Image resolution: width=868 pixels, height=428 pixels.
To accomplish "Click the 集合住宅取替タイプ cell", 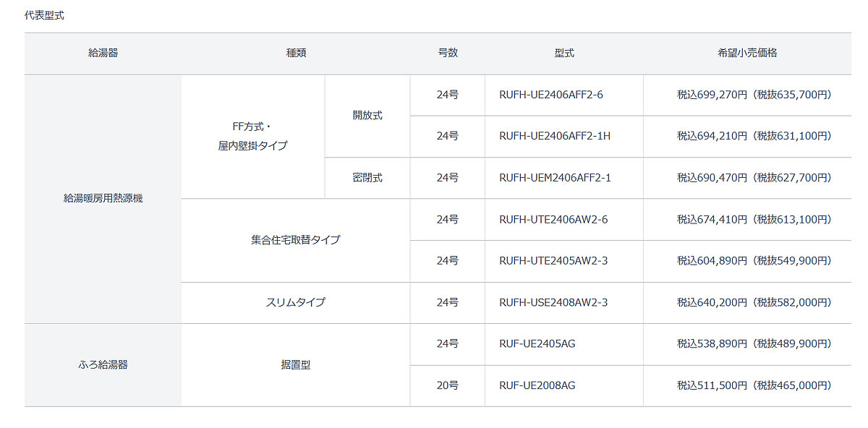I will pyautogui.click(x=296, y=240).
